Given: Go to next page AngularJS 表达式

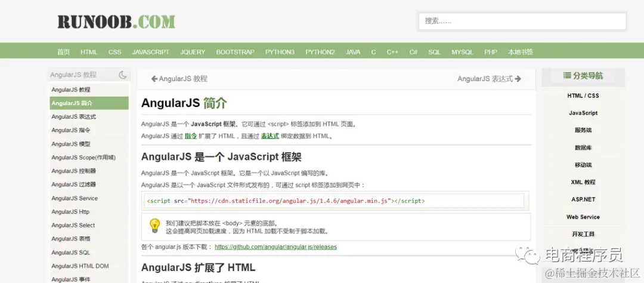Looking at the screenshot, I should click(x=489, y=79).
